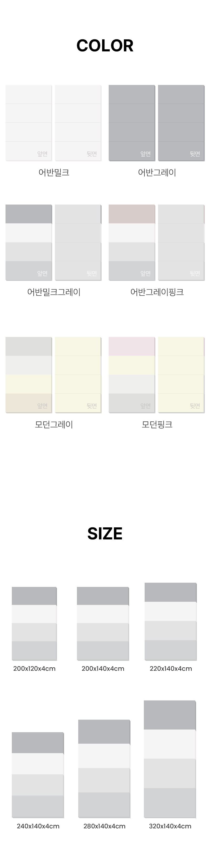Select the 200x120x4cm mat image

coord(34,623)
